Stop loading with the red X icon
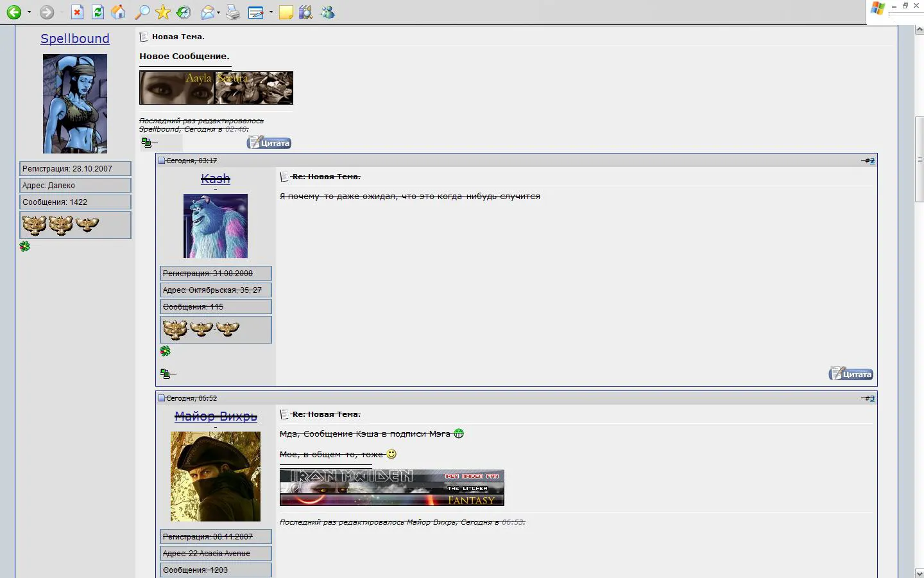Viewport: 924px width, 578px height. [x=77, y=12]
